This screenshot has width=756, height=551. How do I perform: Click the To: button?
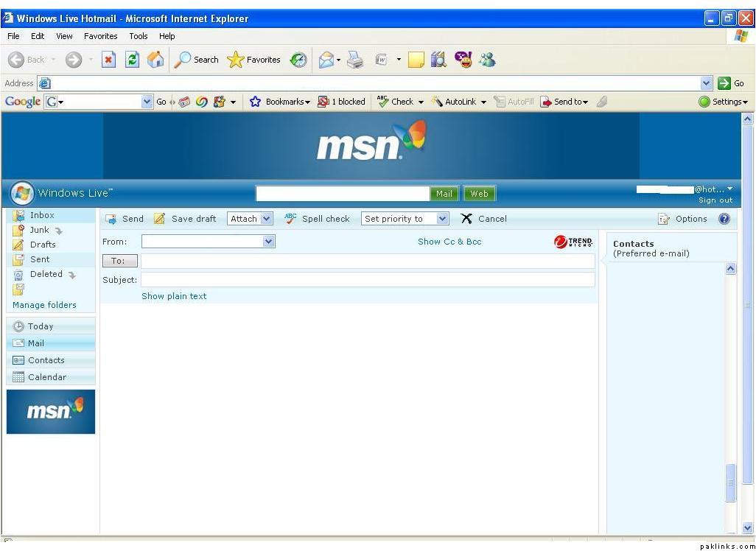[119, 261]
